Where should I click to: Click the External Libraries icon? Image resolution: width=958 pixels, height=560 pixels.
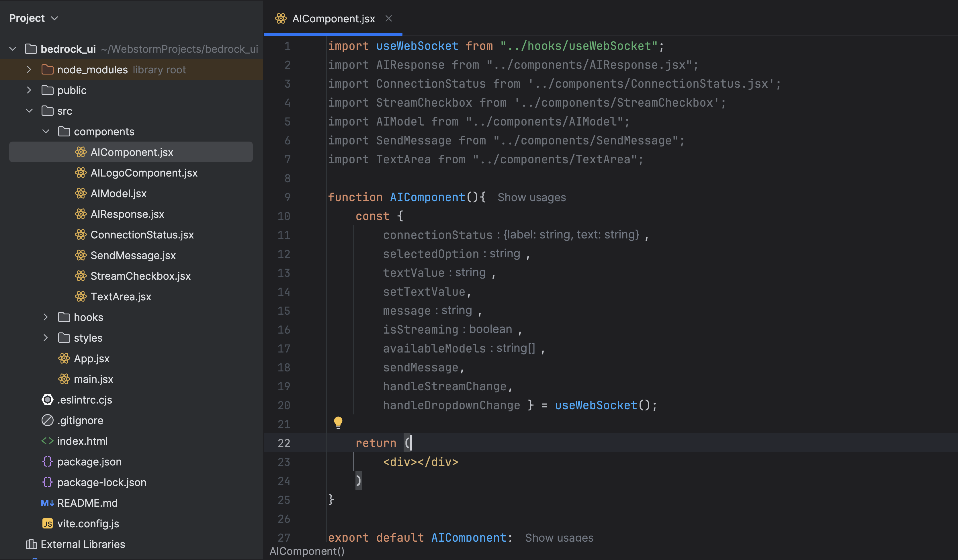[31, 544]
